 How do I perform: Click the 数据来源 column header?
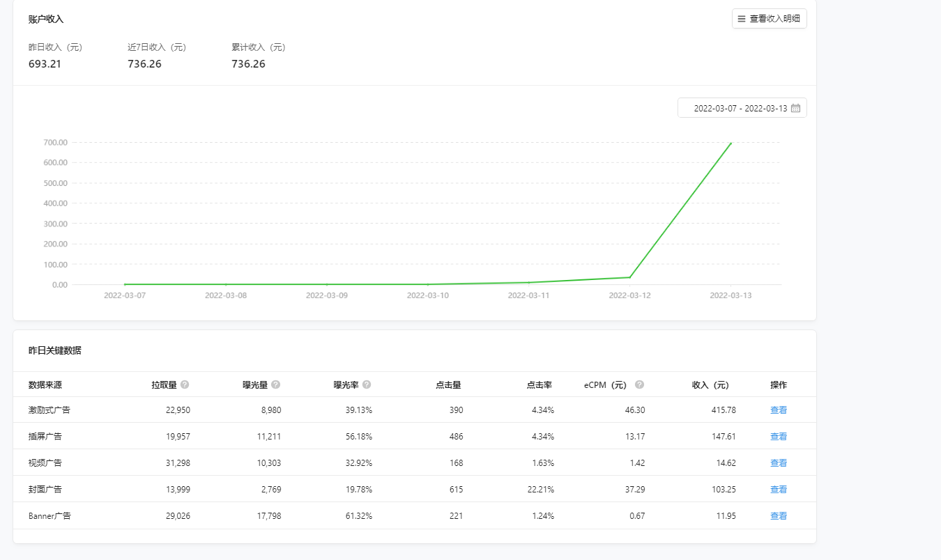(45, 384)
